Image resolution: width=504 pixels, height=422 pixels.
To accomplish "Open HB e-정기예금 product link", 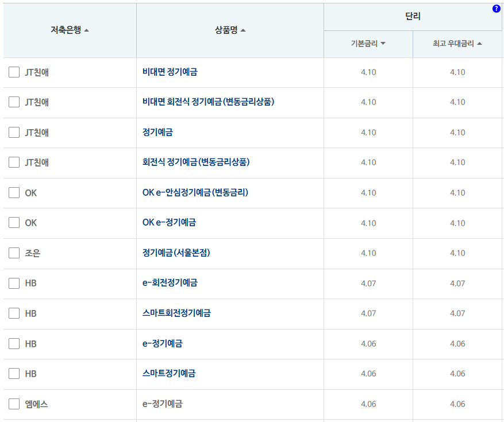I will pos(162,343).
